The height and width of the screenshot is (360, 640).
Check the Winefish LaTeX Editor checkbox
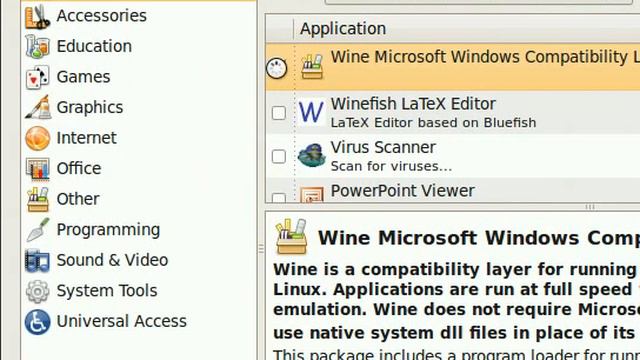point(279,113)
